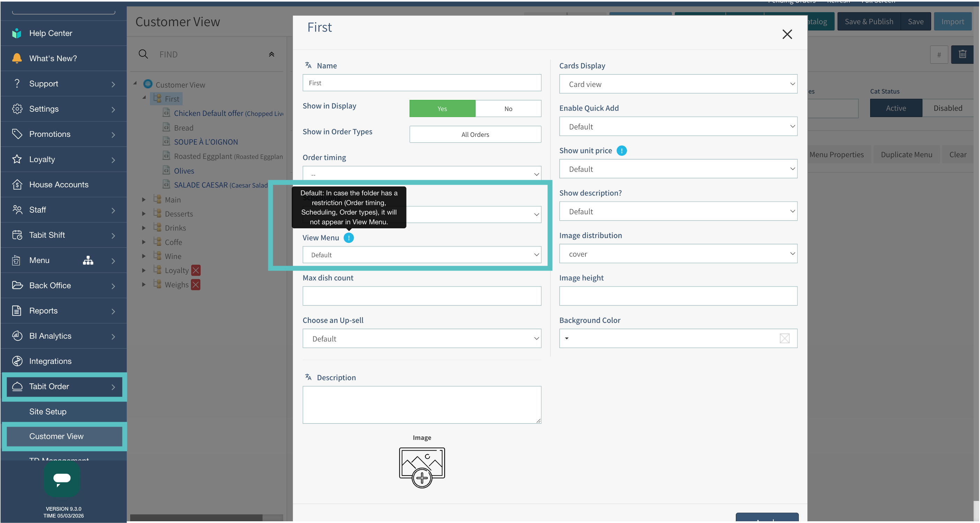This screenshot has width=980, height=523.
Task: Click the Save & Publish button
Action: 869,21
